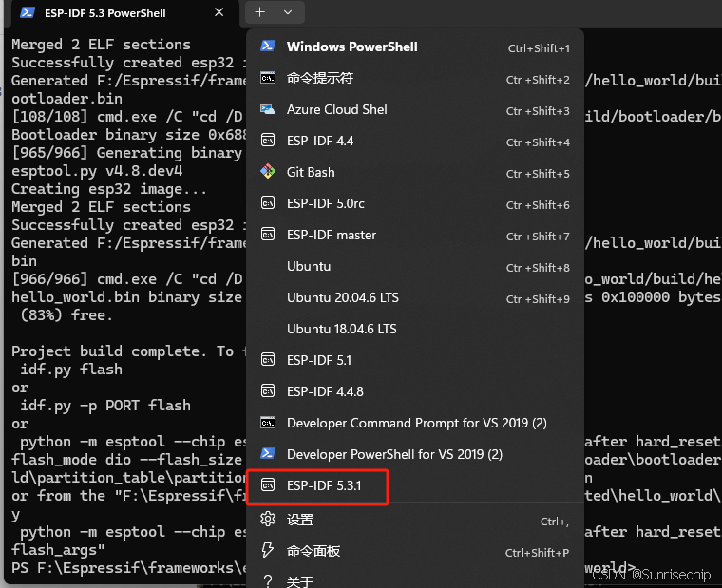
Task: Close the ESP-IDF 5.3 PowerShell tab
Action: point(219,12)
